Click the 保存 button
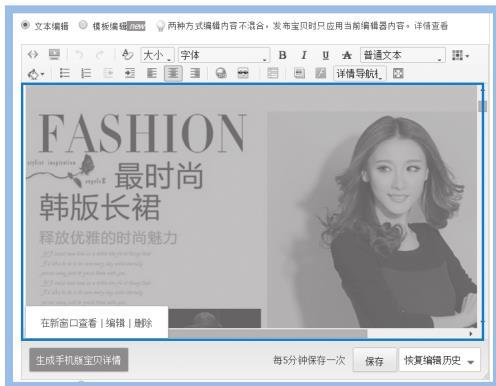The height and width of the screenshot is (386, 496). coord(374,360)
